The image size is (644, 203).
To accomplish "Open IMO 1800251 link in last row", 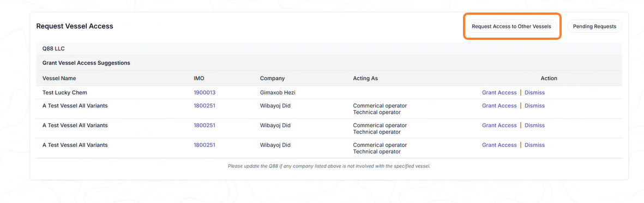I will coord(204,145).
